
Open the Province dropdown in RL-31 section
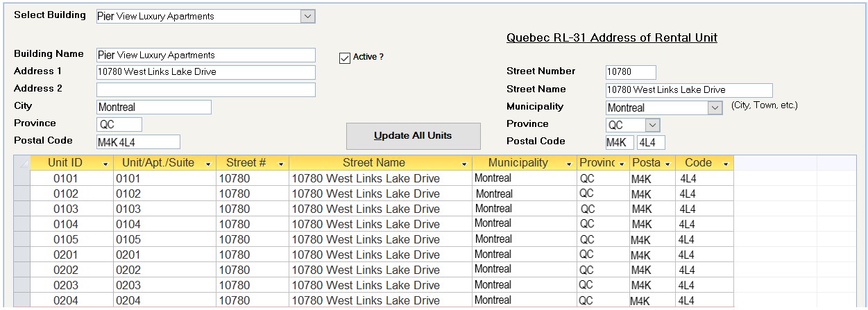click(x=652, y=126)
